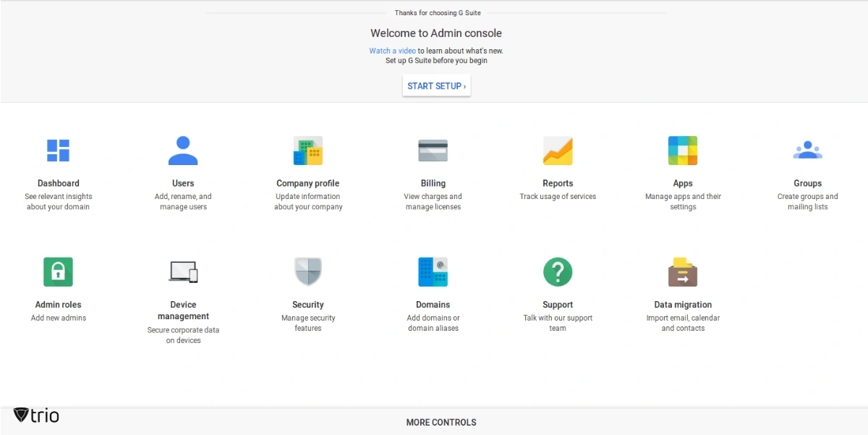Click the colorful Apps icon
The image size is (868, 435).
(683, 151)
